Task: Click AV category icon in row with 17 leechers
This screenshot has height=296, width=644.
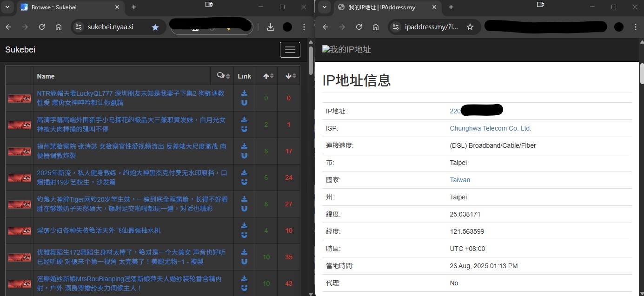Action: (19, 151)
